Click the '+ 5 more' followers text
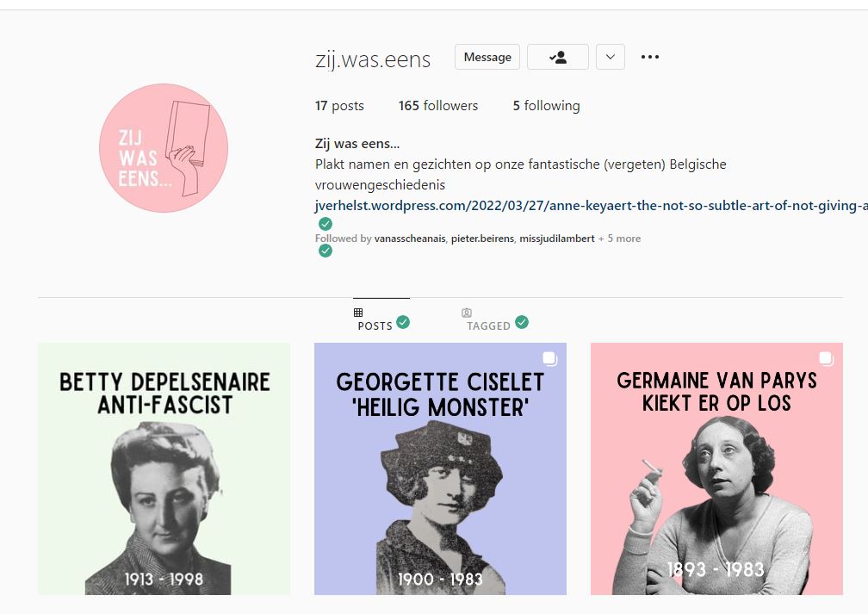The width and height of the screenshot is (868, 614). tap(619, 239)
